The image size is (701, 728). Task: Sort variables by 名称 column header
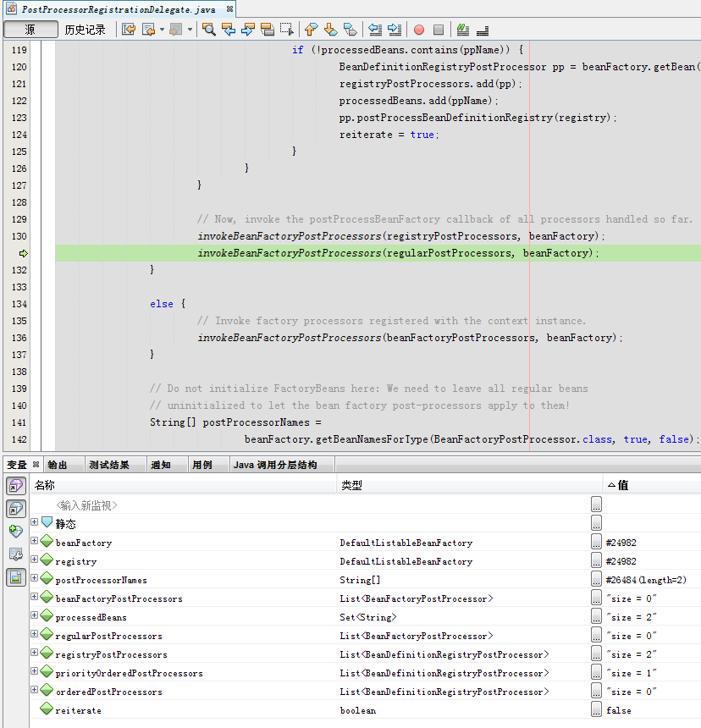click(x=184, y=485)
